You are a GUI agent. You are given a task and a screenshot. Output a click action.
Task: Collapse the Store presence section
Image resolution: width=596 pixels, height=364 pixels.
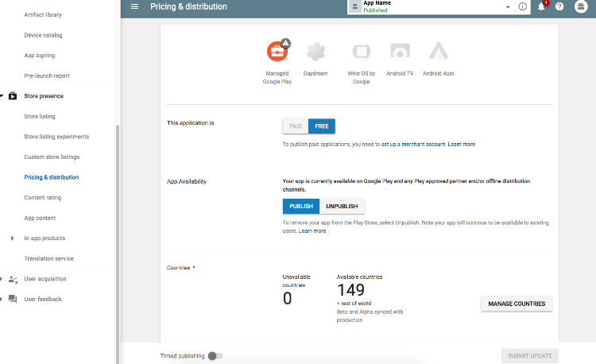point(2,96)
